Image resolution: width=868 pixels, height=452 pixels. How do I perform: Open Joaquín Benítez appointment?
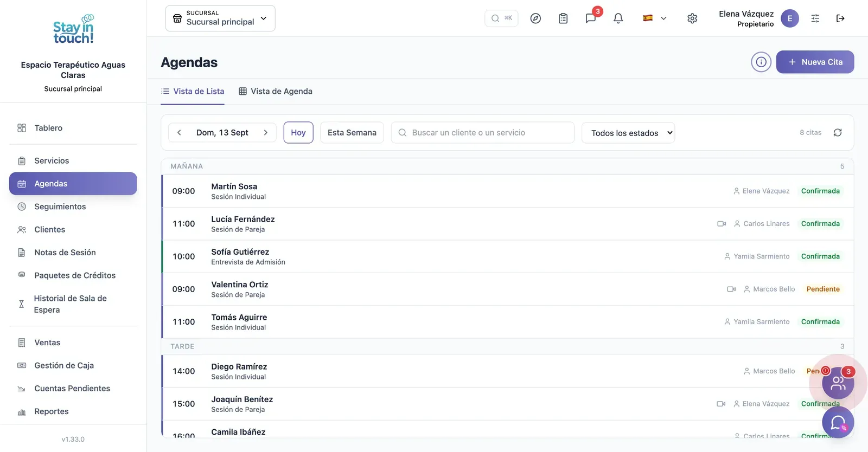(507, 404)
